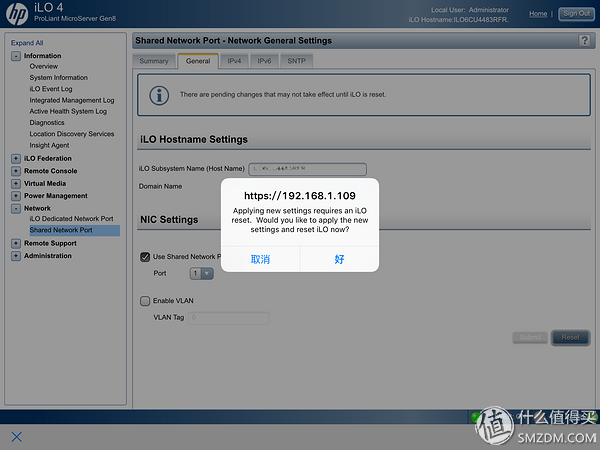The height and width of the screenshot is (450, 600).
Task: Select Shared Network Port tree item
Action: pyautogui.click(x=75, y=230)
